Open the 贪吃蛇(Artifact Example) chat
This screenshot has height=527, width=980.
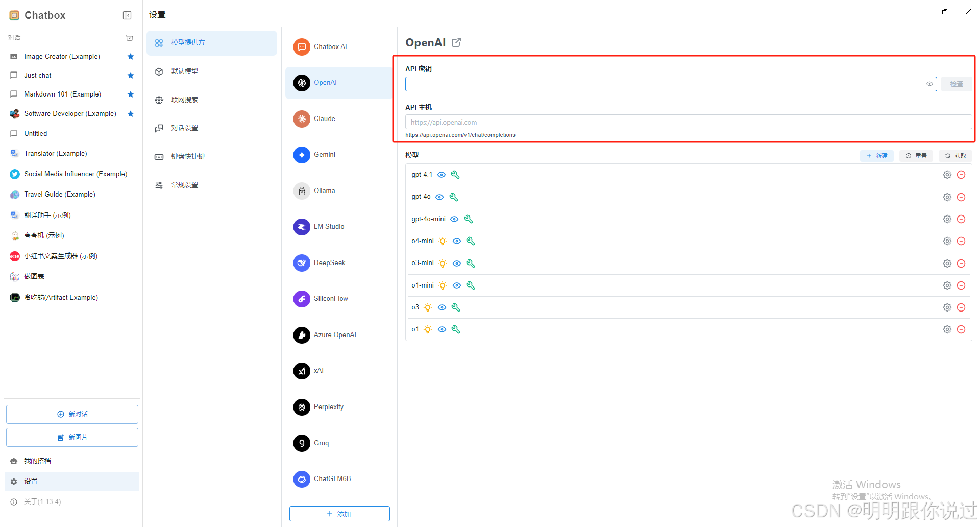[71, 297]
